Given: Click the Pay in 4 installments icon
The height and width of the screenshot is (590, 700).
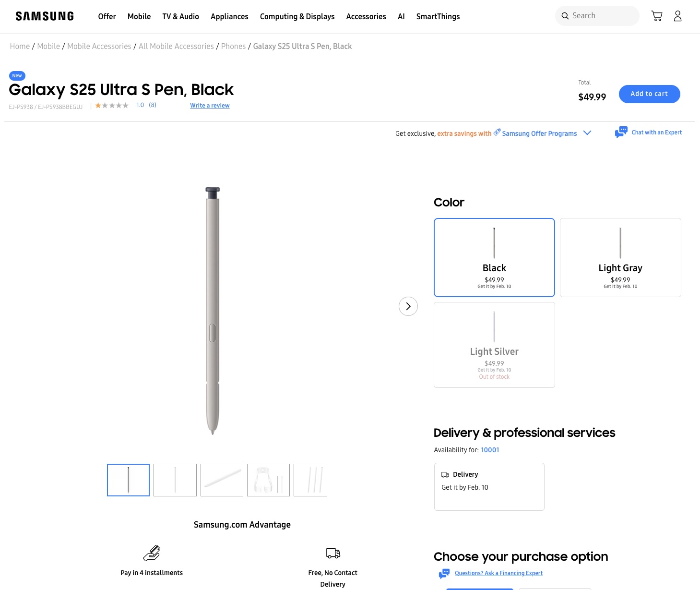Looking at the screenshot, I should click(152, 553).
